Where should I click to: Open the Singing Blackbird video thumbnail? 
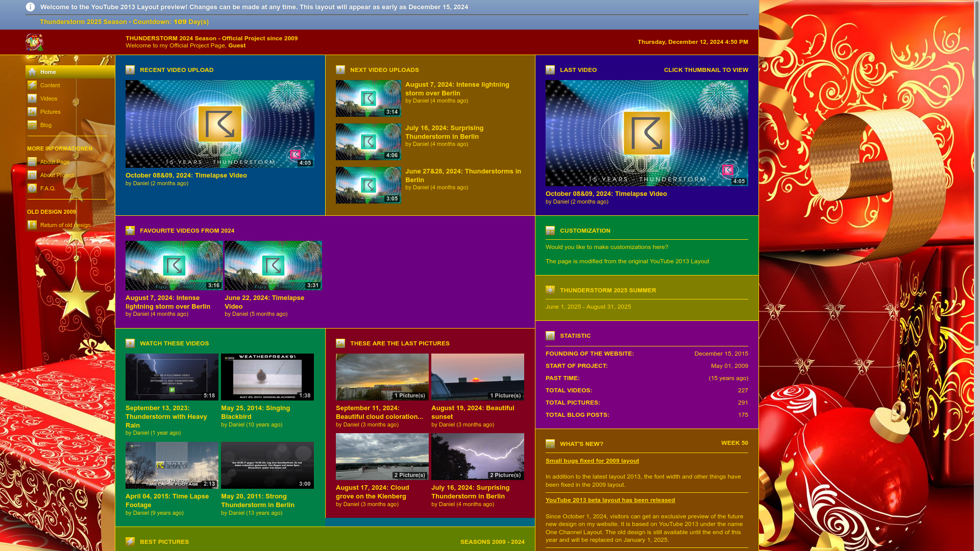pyautogui.click(x=267, y=377)
